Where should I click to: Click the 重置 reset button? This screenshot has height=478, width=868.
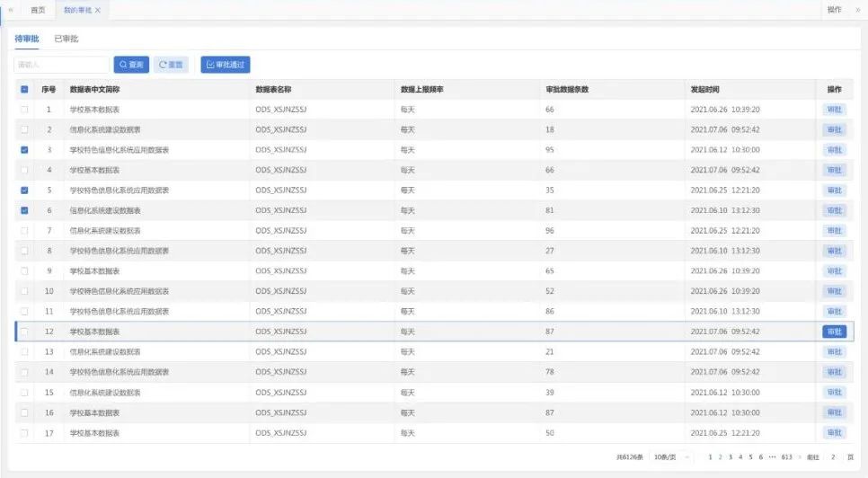[171, 65]
